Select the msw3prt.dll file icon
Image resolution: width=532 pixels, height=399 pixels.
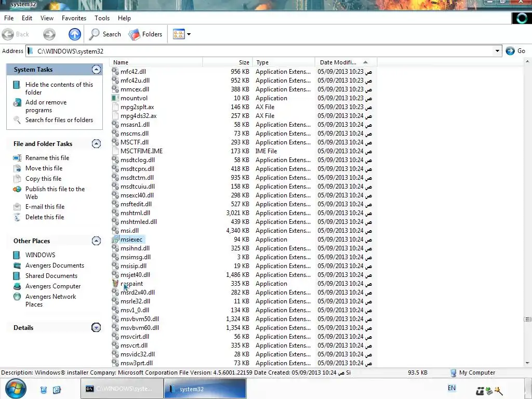click(115, 363)
